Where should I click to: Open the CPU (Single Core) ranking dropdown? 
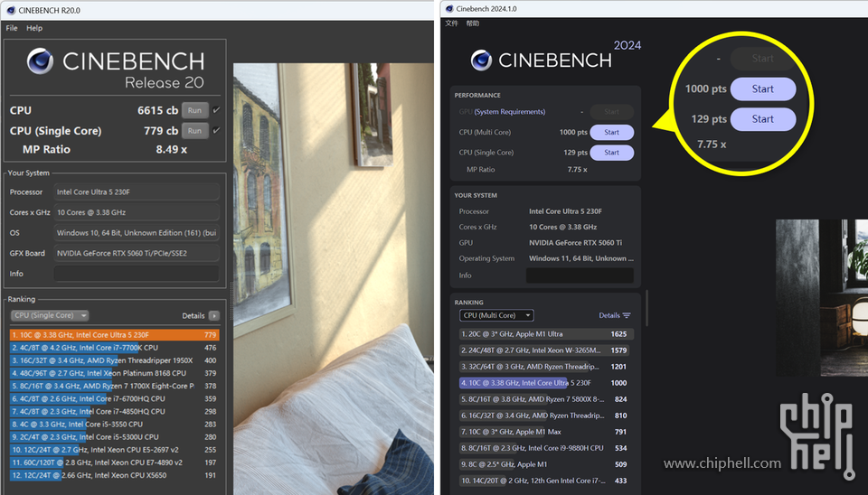[50, 316]
